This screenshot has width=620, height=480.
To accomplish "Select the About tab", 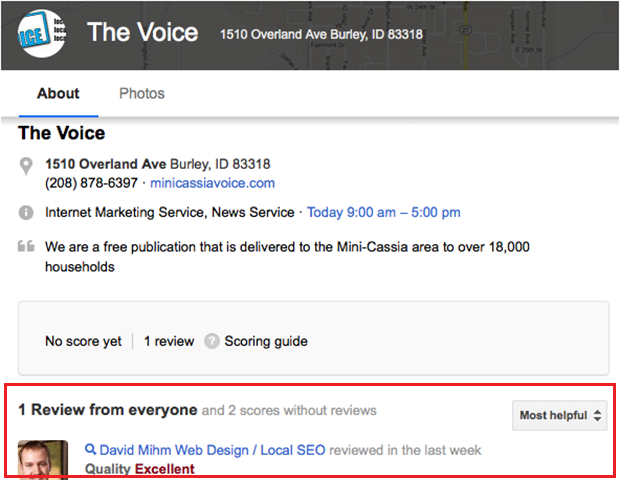I will [58, 94].
